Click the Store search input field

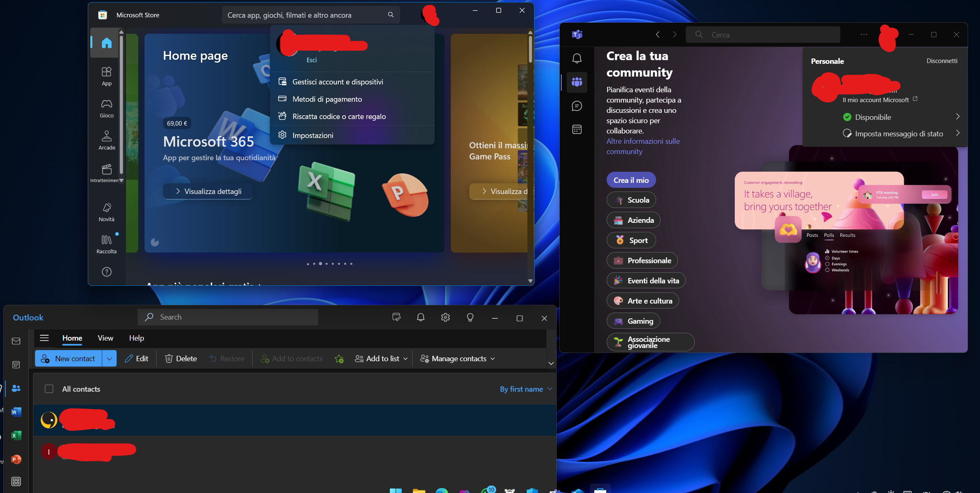pyautogui.click(x=305, y=15)
